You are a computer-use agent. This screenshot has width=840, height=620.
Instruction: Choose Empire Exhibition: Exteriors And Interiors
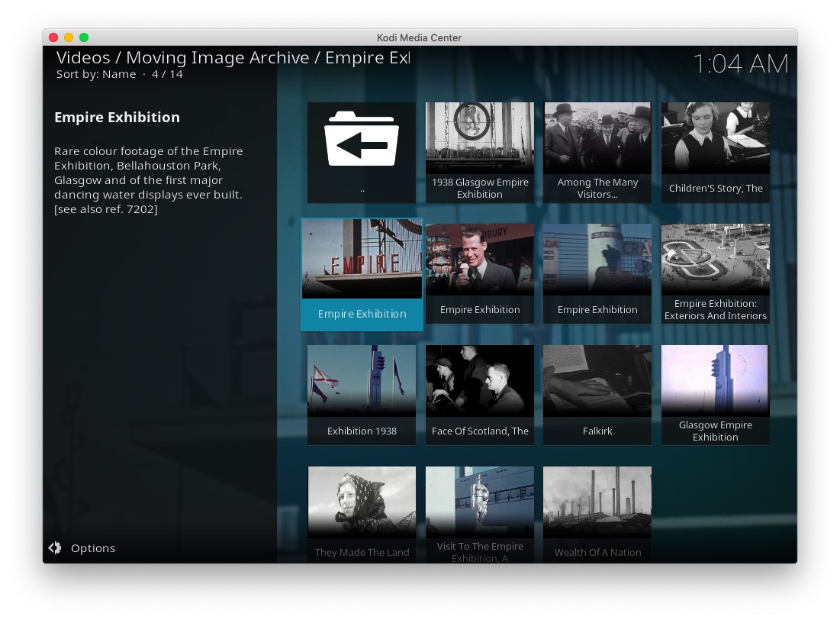[x=715, y=273]
